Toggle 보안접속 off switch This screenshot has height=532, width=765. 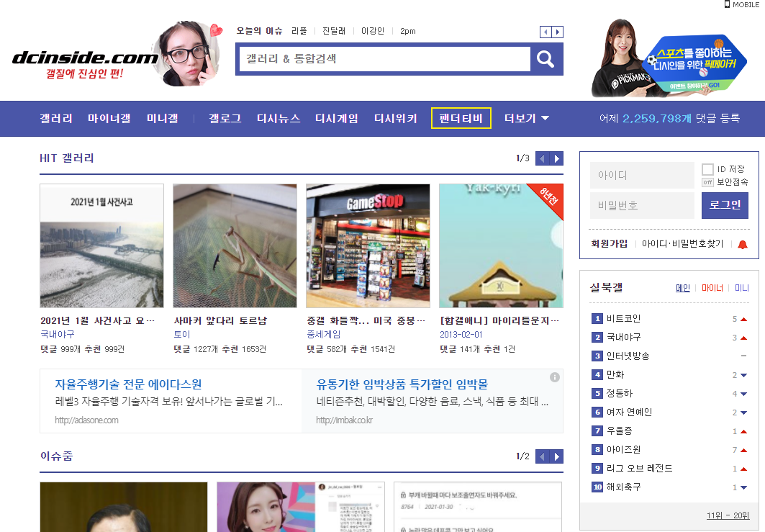pos(707,182)
